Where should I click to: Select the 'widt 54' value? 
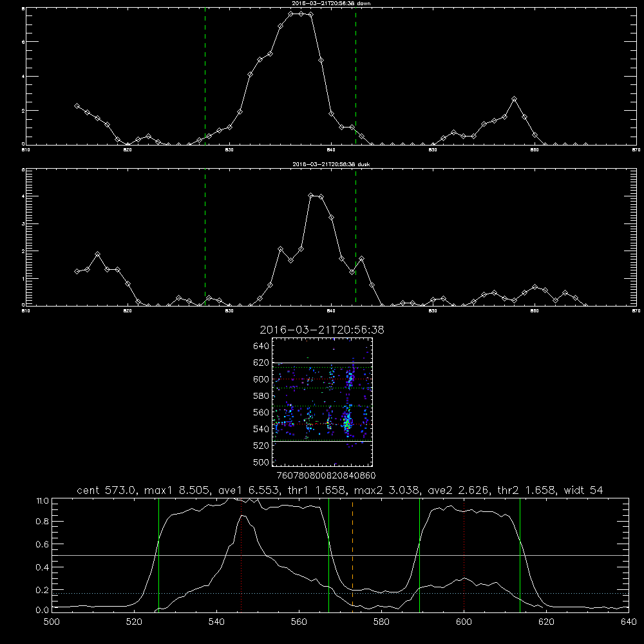coord(583,490)
